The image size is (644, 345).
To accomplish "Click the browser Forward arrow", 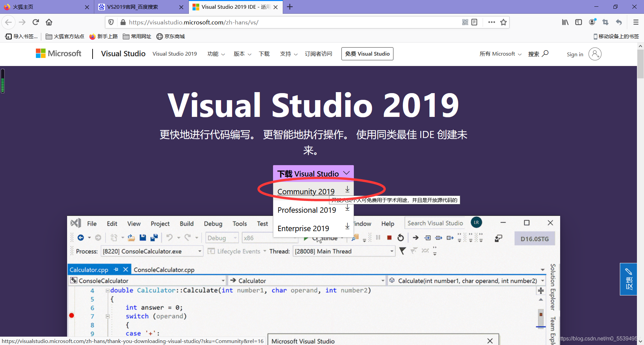I will click(22, 22).
